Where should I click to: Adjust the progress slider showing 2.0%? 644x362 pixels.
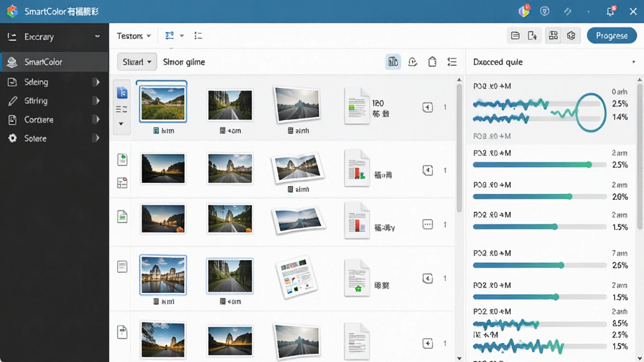tap(540, 197)
